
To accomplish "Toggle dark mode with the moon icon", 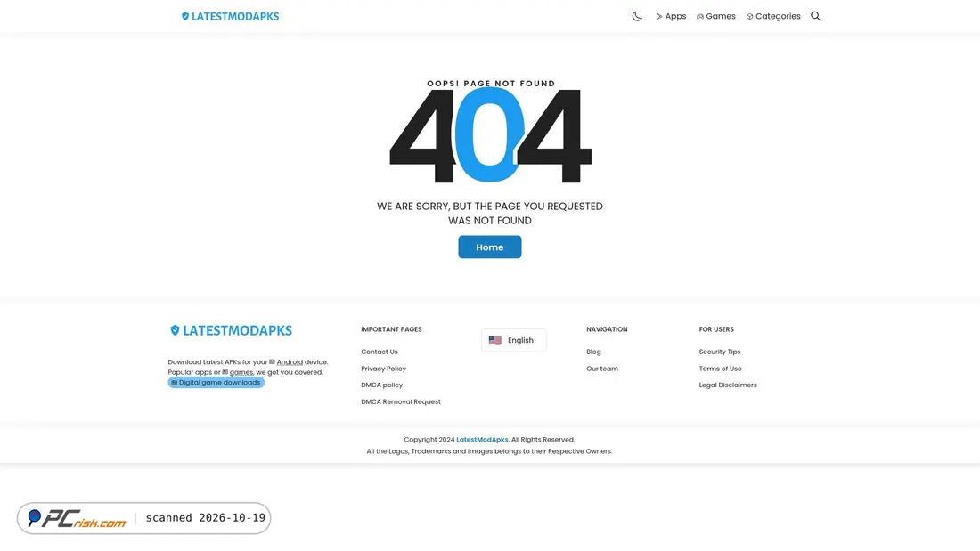I will [x=637, y=16].
